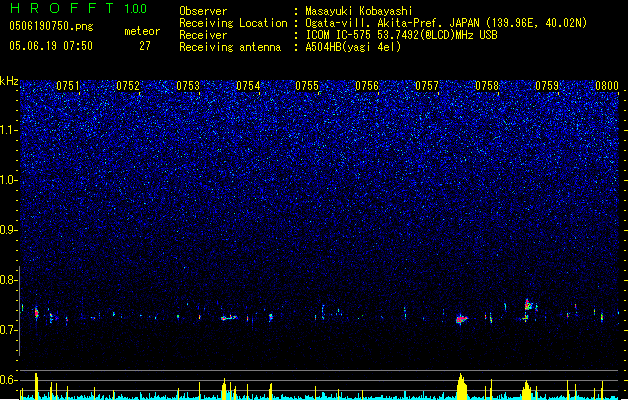
Task: Click the 0759 time marker
Action: coord(547,86)
